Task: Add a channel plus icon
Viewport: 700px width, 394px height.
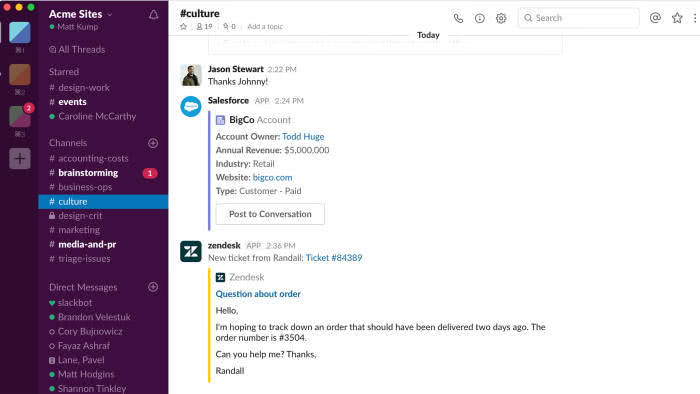Action: pos(153,143)
